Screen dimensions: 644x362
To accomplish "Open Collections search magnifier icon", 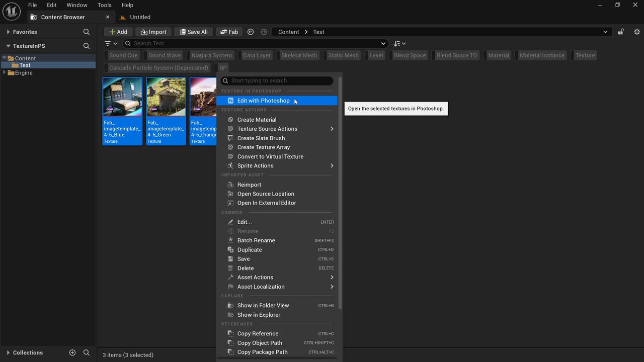I will (x=87, y=352).
